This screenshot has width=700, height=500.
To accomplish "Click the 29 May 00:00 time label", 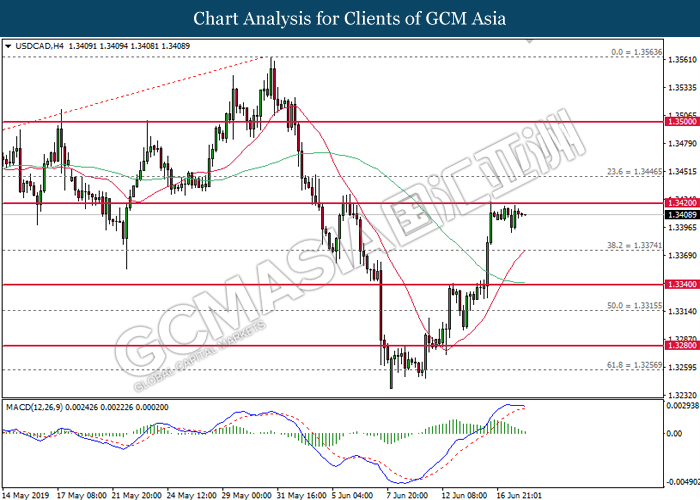I will (247, 495).
